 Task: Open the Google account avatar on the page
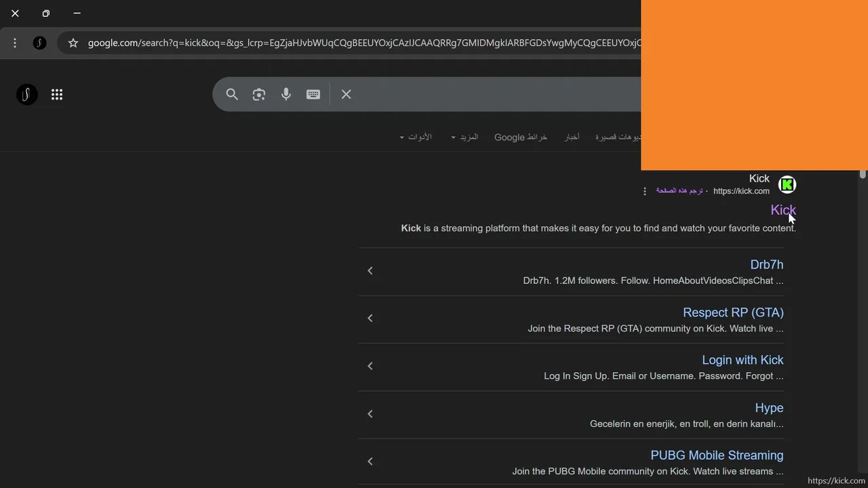pos(27,94)
